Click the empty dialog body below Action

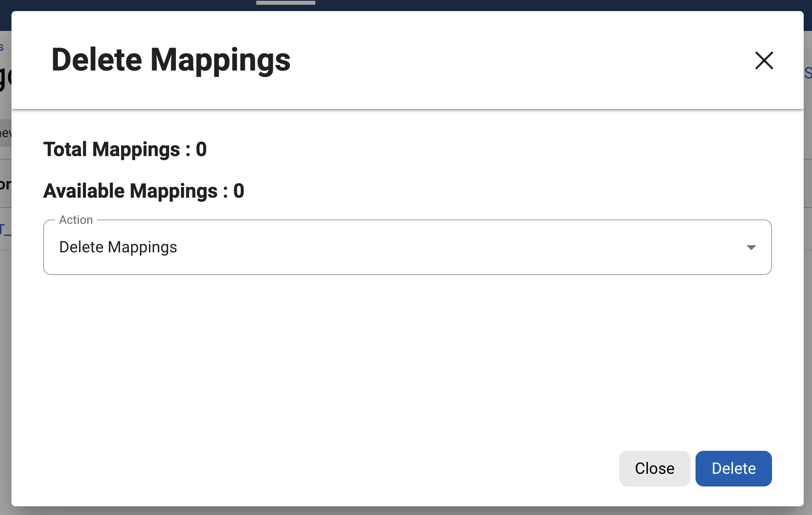[x=396, y=357]
